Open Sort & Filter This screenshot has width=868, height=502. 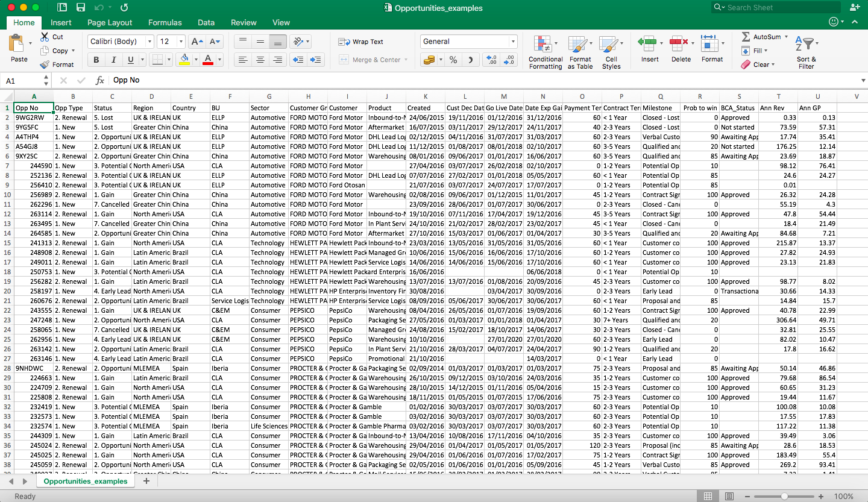[x=806, y=52]
